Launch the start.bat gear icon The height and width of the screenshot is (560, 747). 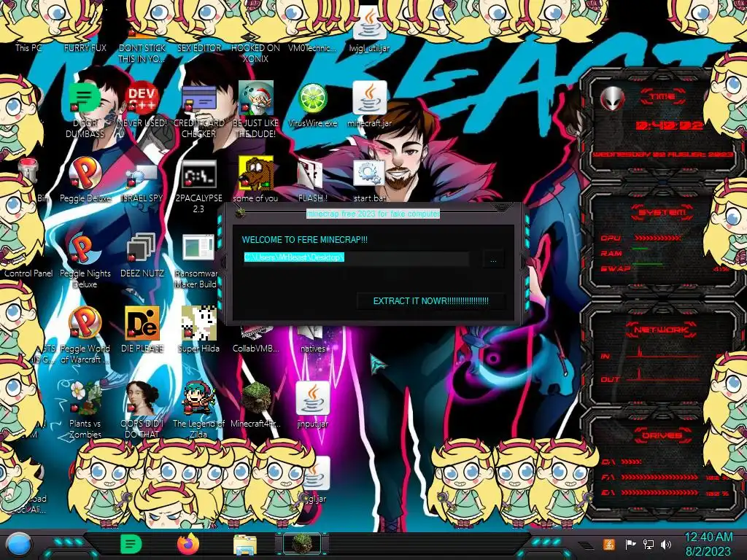click(x=369, y=174)
